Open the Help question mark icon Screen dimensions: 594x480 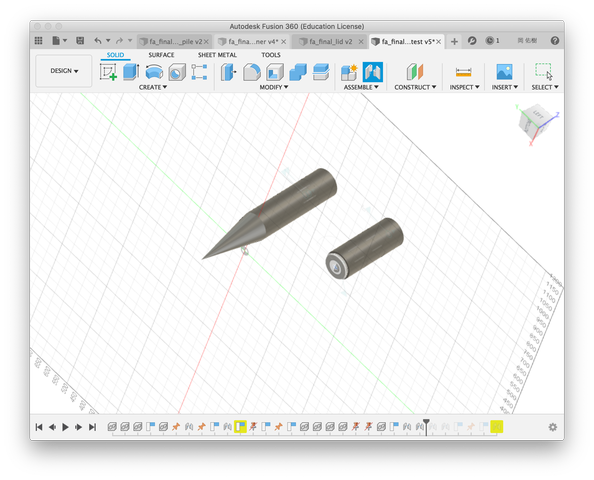[x=555, y=41]
